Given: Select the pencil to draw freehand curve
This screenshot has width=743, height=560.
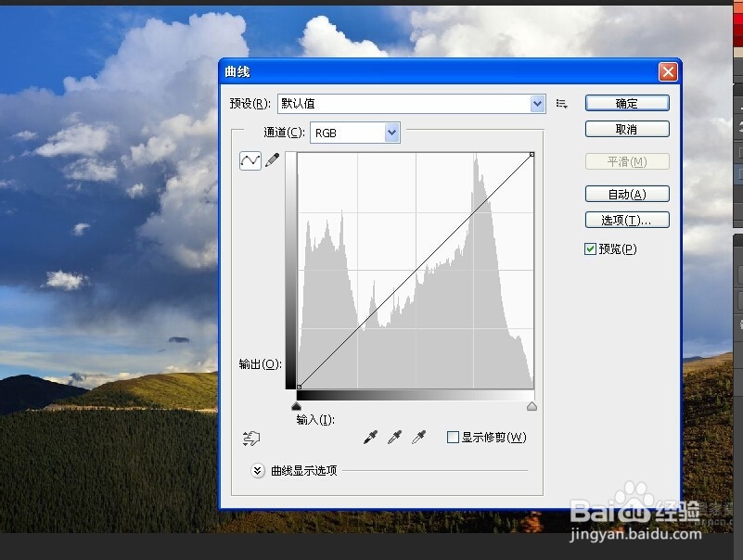Looking at the screenshot, I should 270,159.
